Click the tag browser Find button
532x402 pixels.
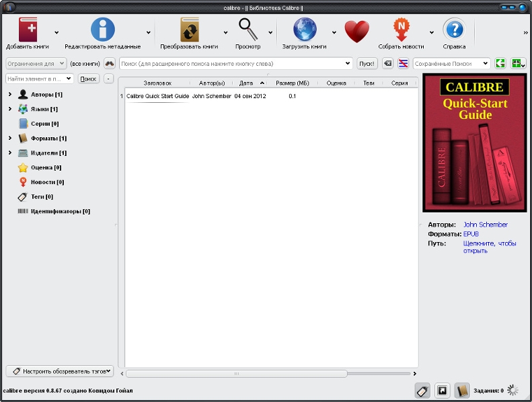pos(88,79)
